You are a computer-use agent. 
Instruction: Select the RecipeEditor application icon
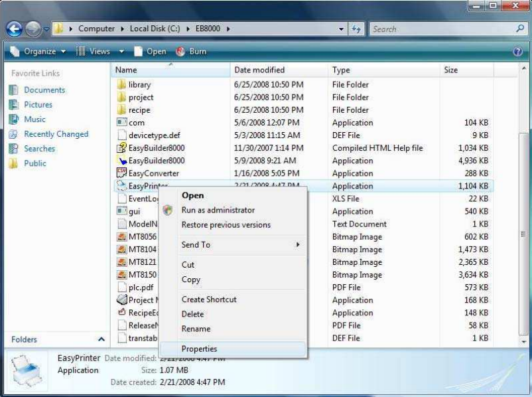[121, 312]
